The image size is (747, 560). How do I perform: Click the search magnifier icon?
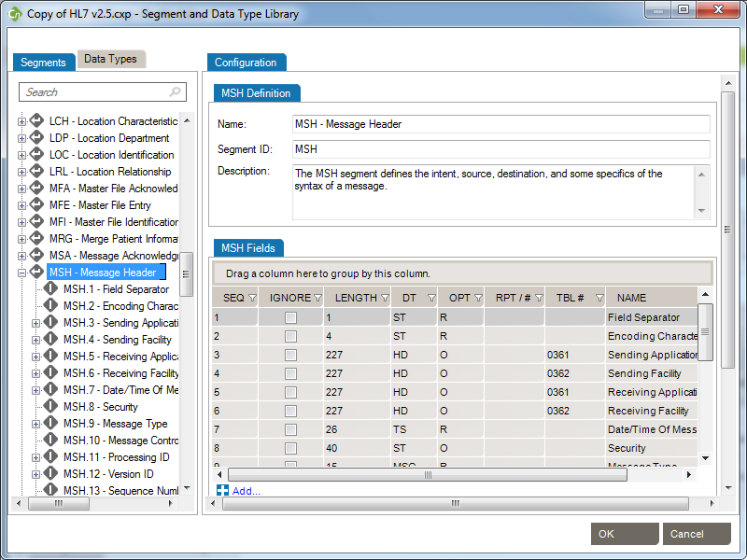[x=175, y=91]
